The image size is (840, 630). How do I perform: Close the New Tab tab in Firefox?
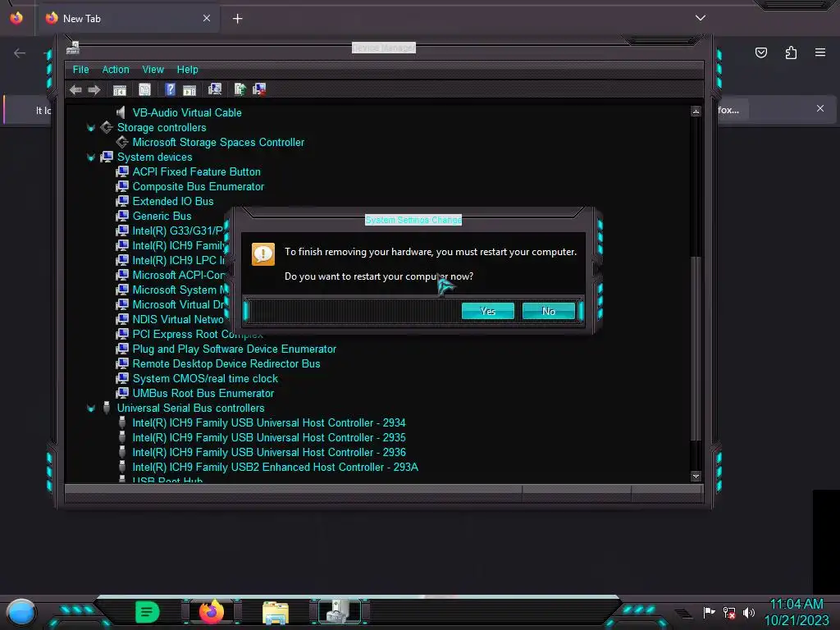(206, 18)
